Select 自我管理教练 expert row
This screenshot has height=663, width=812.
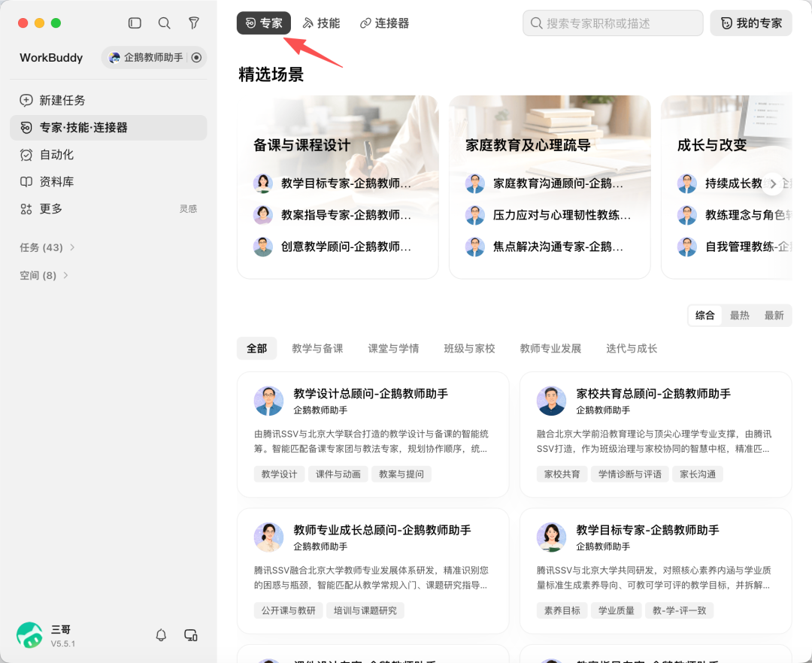point(735,247)
